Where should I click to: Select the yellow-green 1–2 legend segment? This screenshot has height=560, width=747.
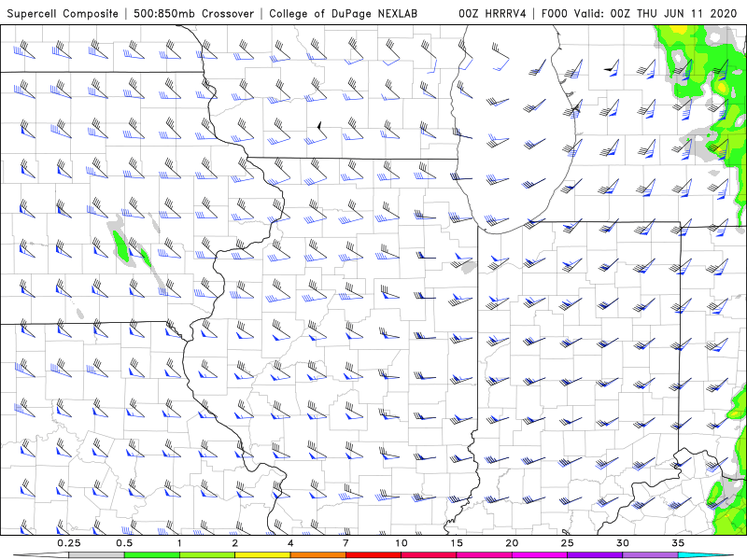point(207,555)
